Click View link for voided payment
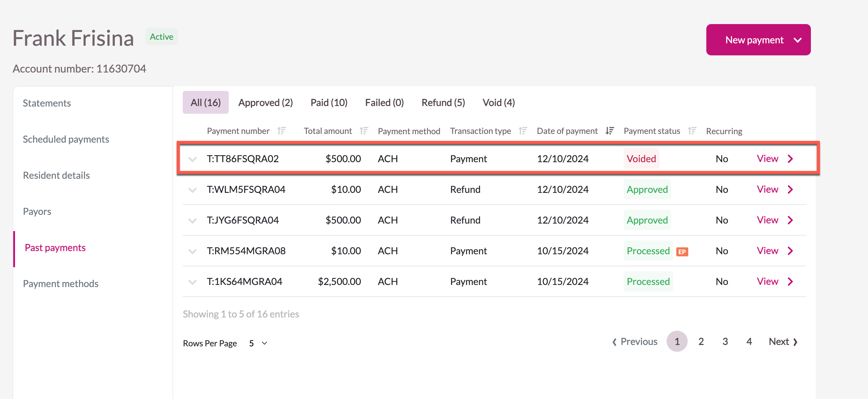 pyautogui.click(x=767, y=159)
